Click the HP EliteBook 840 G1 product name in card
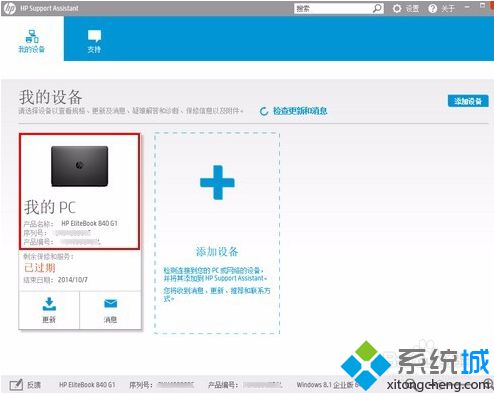The image size is (494, 395). [x=89, y=223]
